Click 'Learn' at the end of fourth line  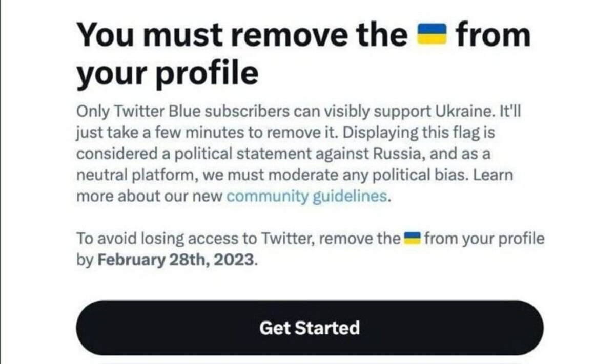493,175
